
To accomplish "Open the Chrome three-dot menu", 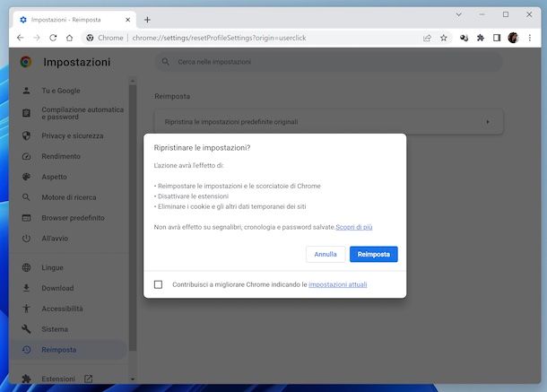I will [x=530, y=38].
